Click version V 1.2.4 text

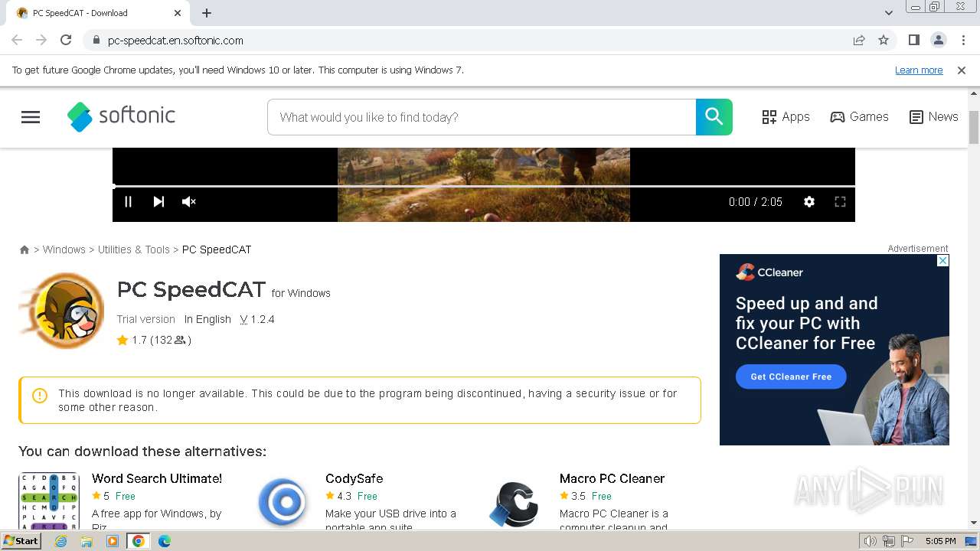(256, 319)
